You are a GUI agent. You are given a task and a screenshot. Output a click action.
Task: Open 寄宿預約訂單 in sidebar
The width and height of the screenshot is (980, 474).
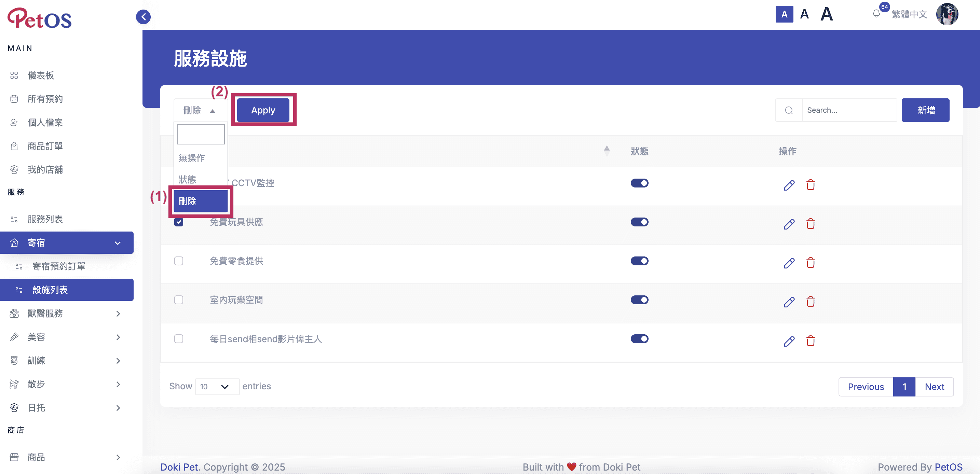point(58,266)
